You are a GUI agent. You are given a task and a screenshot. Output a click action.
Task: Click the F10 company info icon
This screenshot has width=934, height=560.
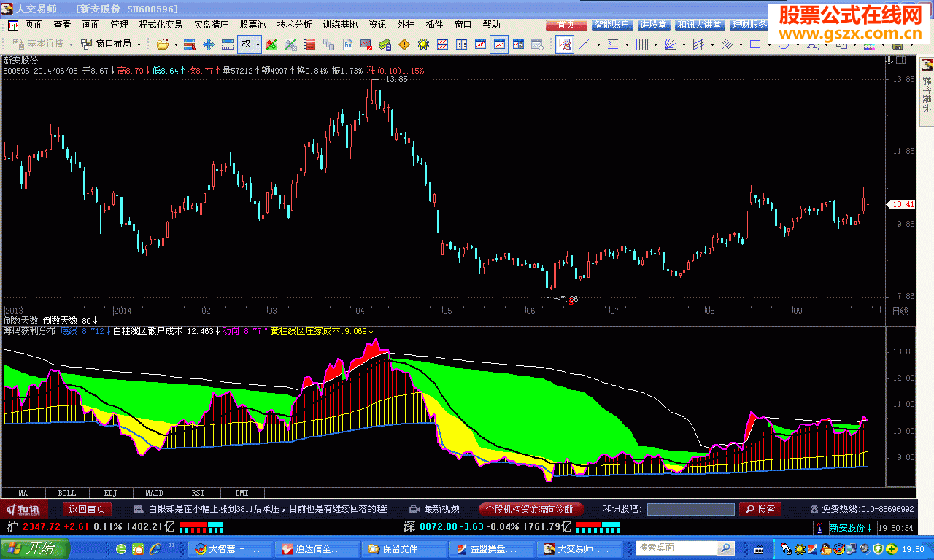point(347,44)
